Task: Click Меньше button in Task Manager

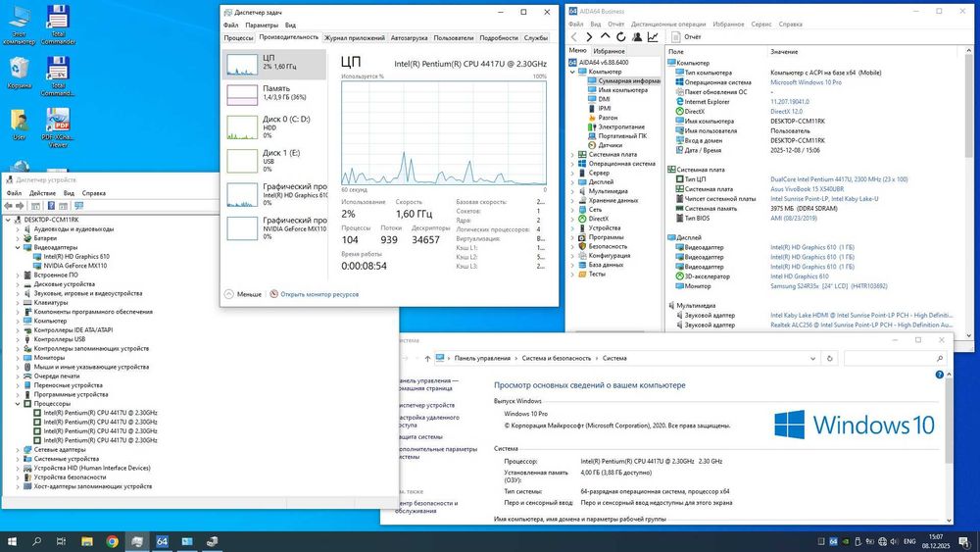Action: [243, 294]
